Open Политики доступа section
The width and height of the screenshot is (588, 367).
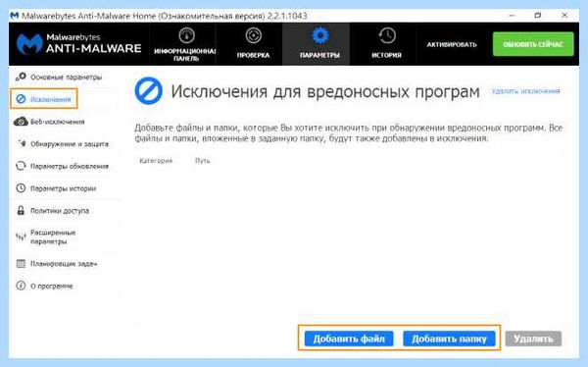[60, 211]
